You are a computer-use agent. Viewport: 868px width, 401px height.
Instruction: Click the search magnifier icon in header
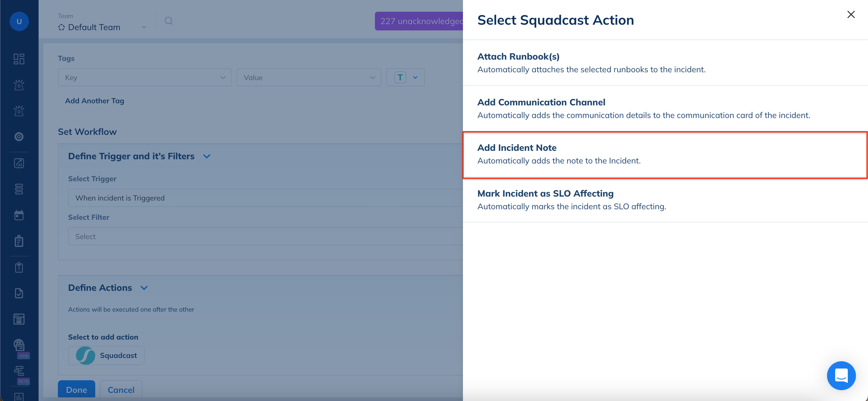coord(169,21)
